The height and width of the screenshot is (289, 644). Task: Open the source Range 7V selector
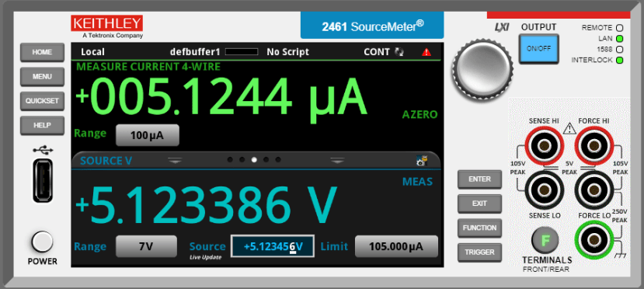[146, 246]
